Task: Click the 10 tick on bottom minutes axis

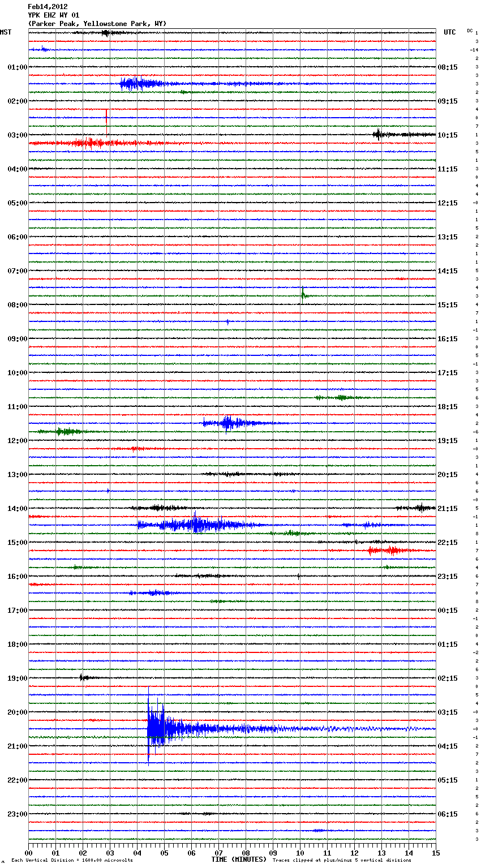Action: 300,852
